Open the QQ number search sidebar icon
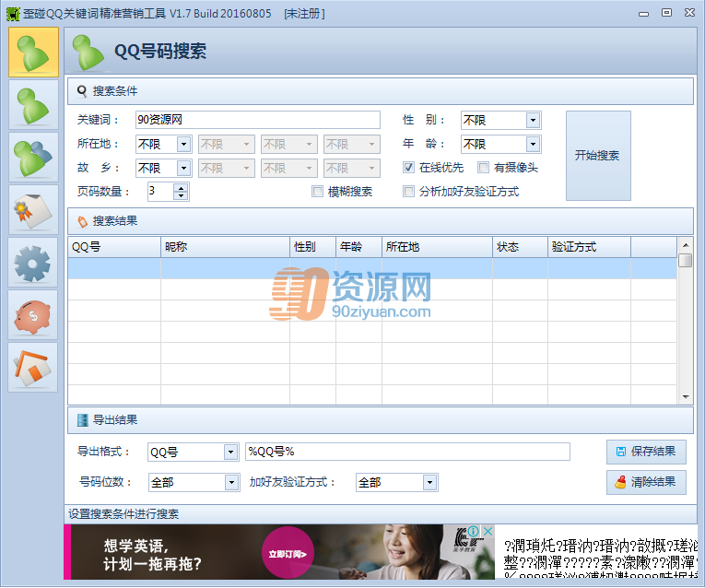This screenshot has height=588, width=705. (x=33, y=53)
